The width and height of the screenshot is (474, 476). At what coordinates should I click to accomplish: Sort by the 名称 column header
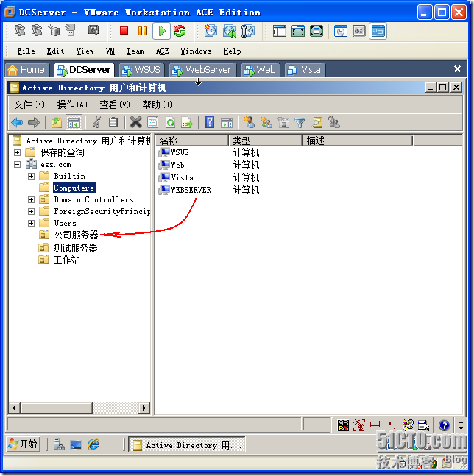point(192,141)
